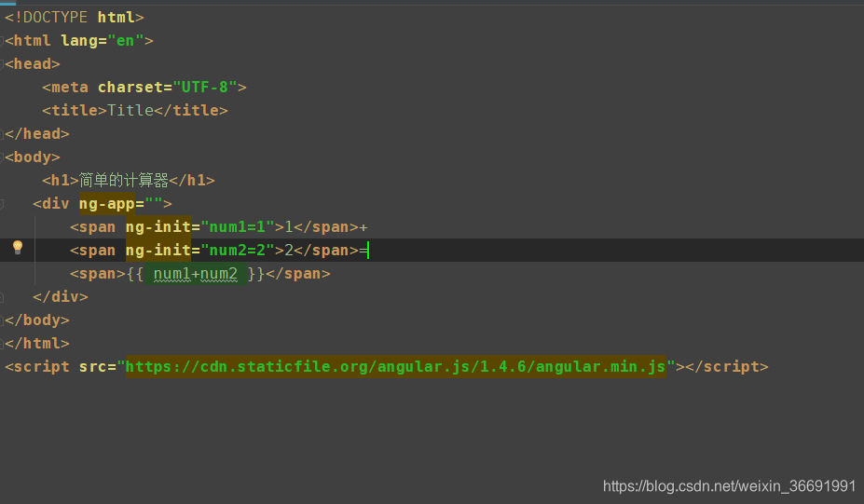Click ng-init on the num2=2 line
Screen dimensions: 864x504
158,250
